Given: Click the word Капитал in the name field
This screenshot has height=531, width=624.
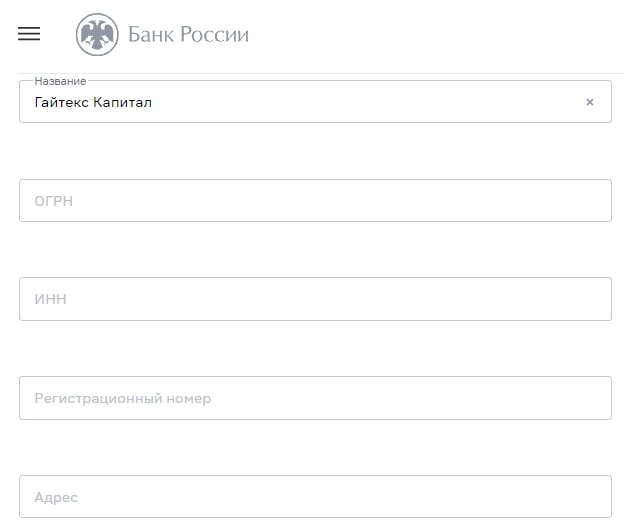Looking at the screenshot, I should point(122,102).
